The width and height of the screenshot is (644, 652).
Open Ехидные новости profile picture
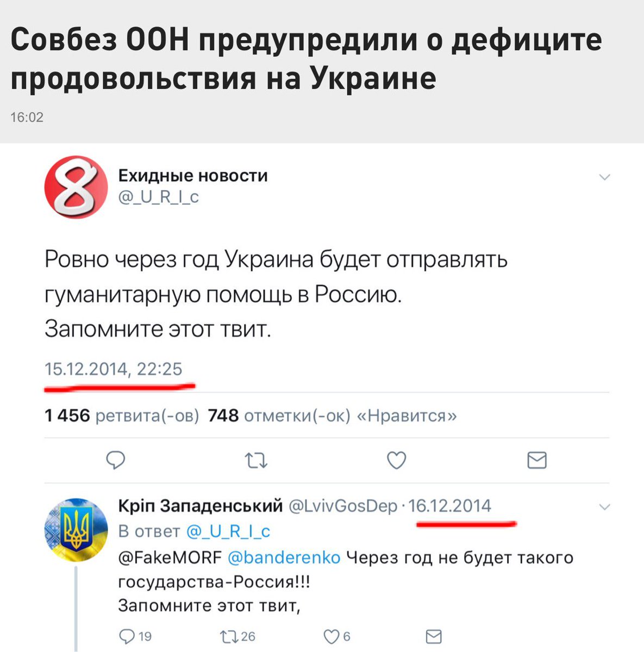point(76,186)
